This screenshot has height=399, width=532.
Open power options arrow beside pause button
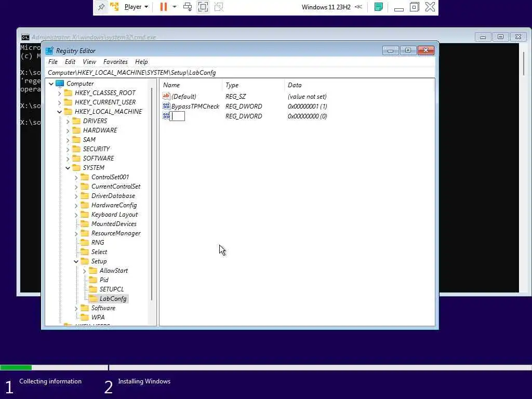click(x=175, y=7)
